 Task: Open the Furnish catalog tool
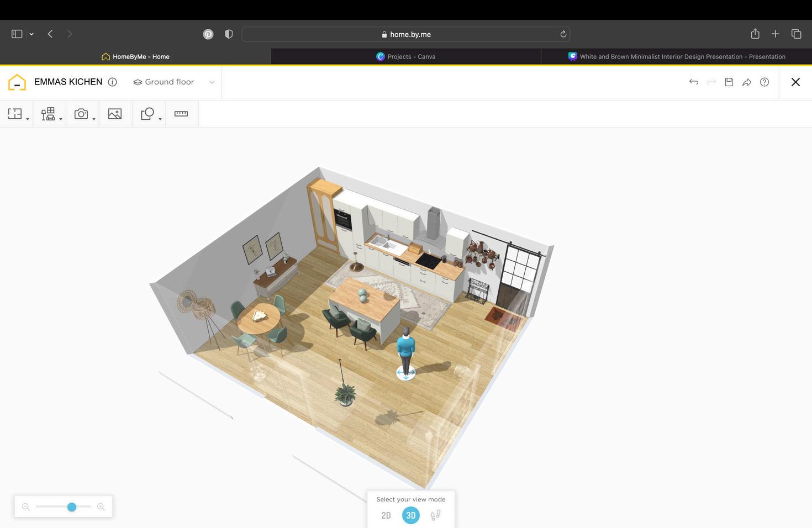(48, 114)
